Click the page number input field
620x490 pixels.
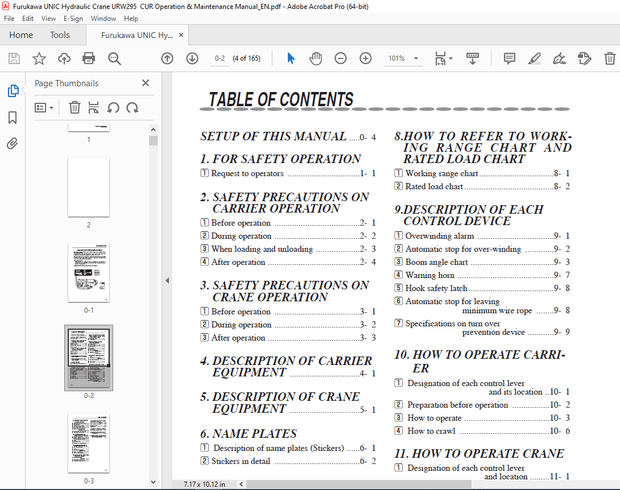219,59
